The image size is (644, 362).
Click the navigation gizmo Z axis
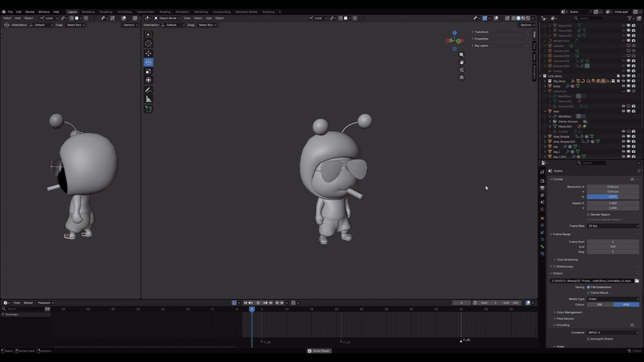454,33
